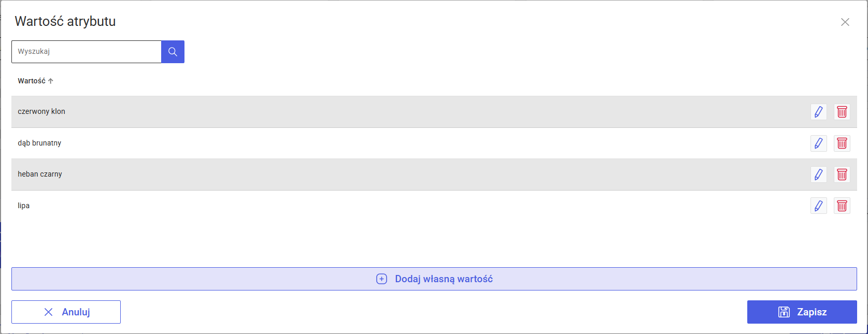Click the search magnifier button

tap(173, 52)
